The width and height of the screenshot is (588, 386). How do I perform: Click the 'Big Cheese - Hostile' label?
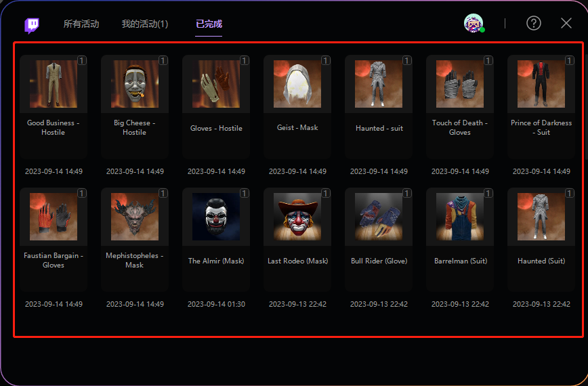135,127
